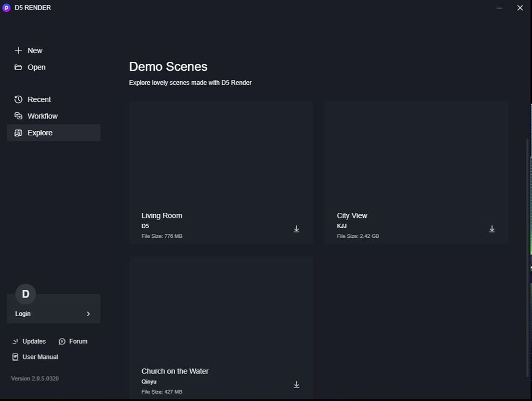532x401 pixels.
Task: Open the Forum via its speech bubble icon
Action: point(62,341)
